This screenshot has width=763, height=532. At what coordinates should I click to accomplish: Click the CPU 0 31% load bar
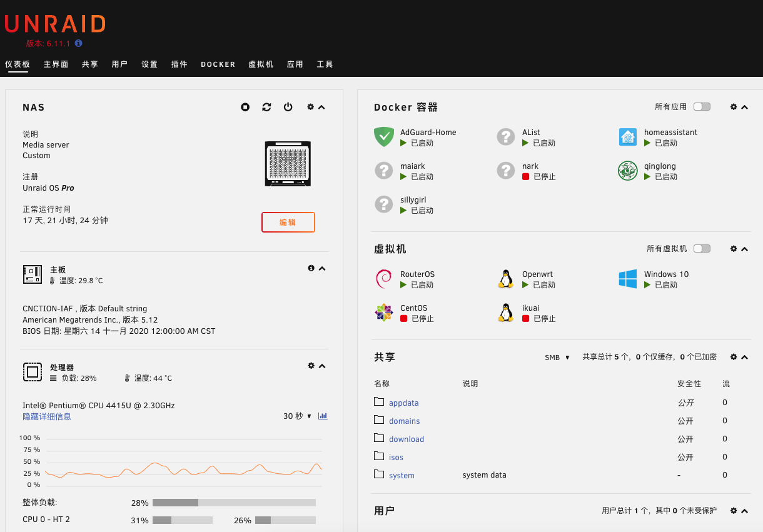183,520
